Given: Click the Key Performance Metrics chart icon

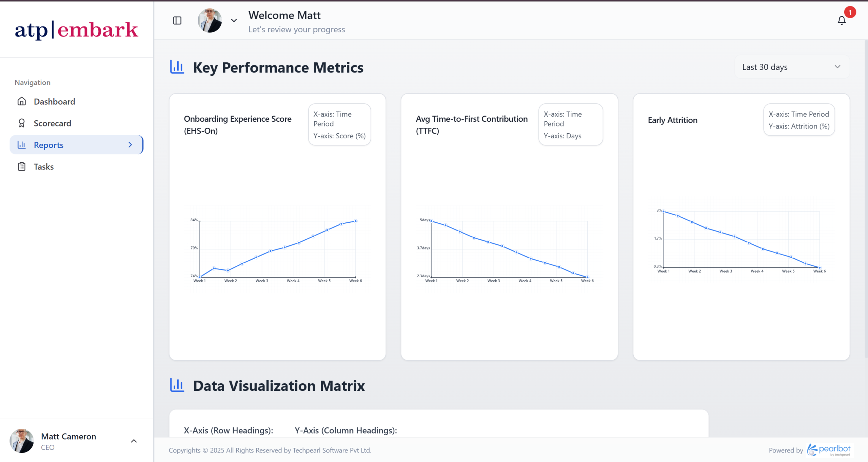Looking at the screenshot, I should (x=177, y=67).
